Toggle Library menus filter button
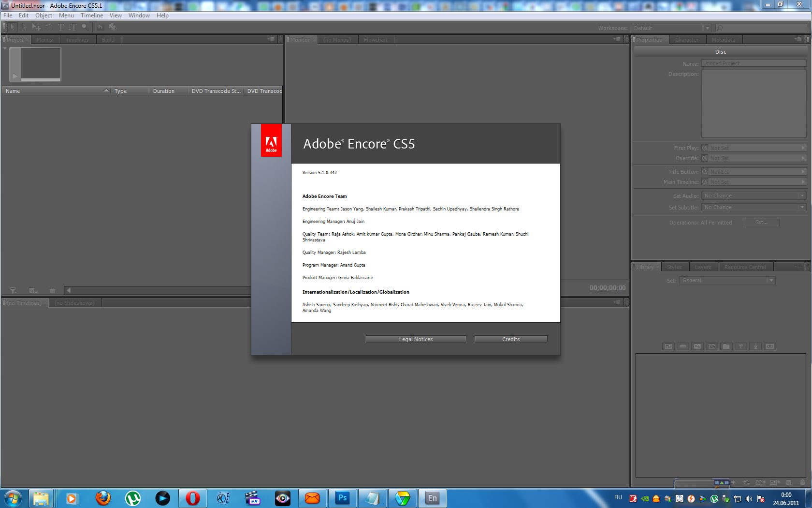 point(668,346)
